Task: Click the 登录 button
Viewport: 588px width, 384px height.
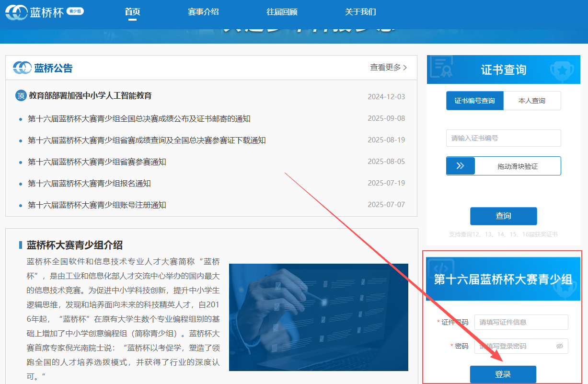Action: point(503,374)
